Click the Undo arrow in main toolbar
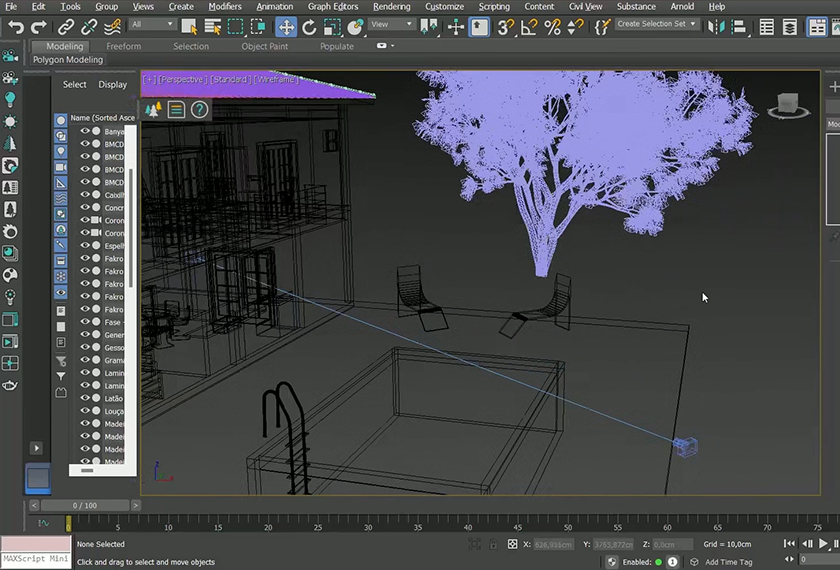The width and height of the screenshot is (840, 570). click(15, 26)
